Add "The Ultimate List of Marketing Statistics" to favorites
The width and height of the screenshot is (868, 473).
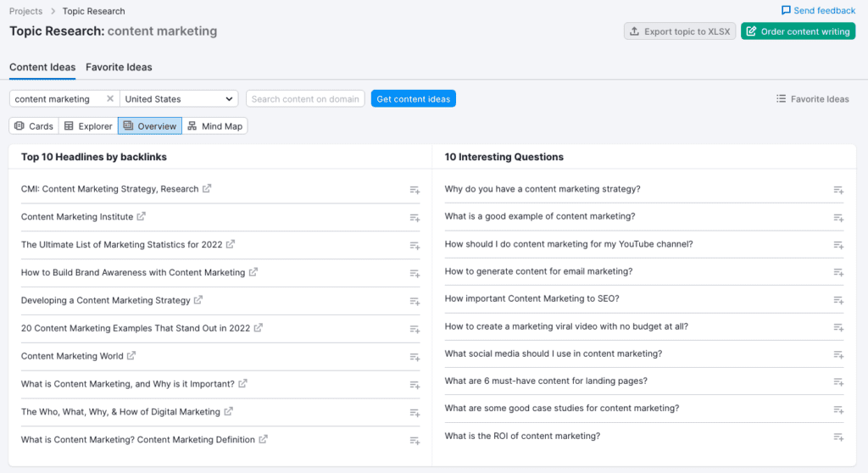(415, 246)
